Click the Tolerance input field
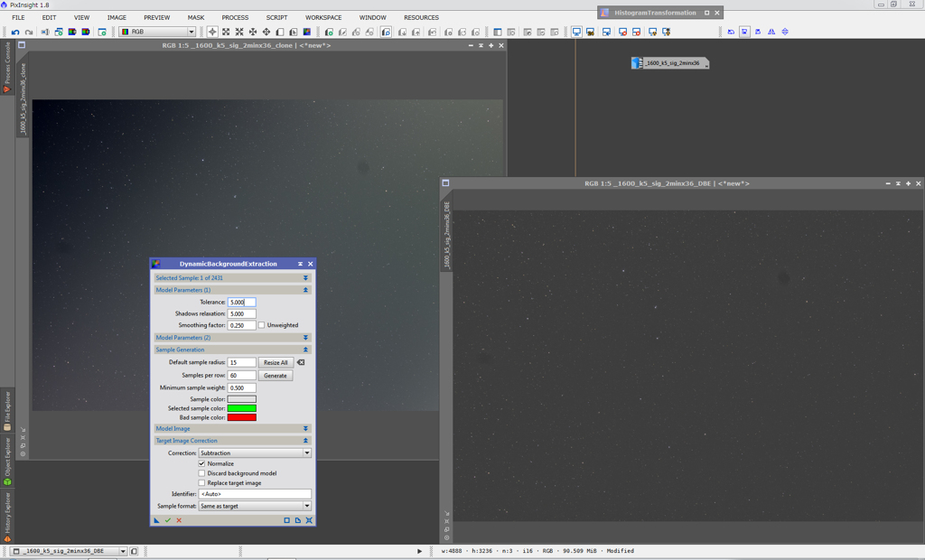The height and width of the screenshot is (560, 925). [242, 302]
